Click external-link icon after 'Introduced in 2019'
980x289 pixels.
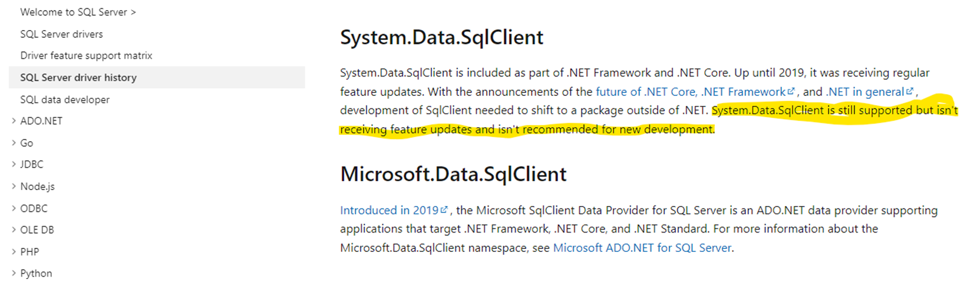pyautogui.click(x=444, y=210)
